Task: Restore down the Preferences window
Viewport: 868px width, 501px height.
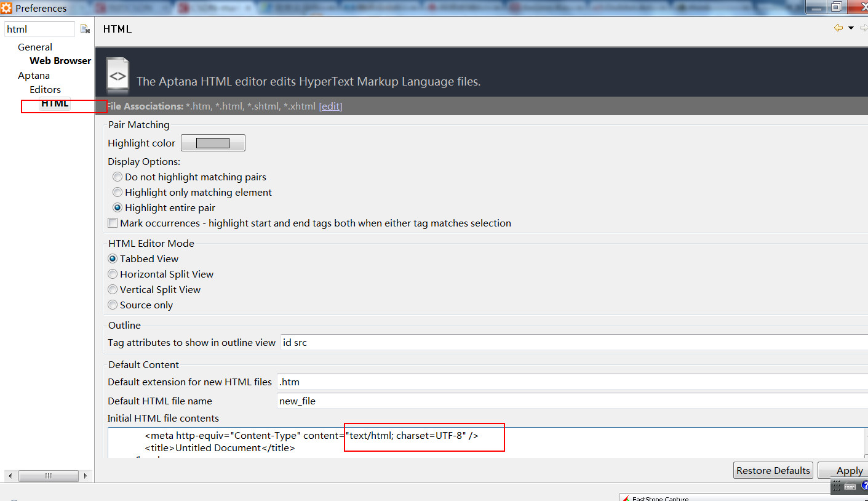Action: point(836,7)
